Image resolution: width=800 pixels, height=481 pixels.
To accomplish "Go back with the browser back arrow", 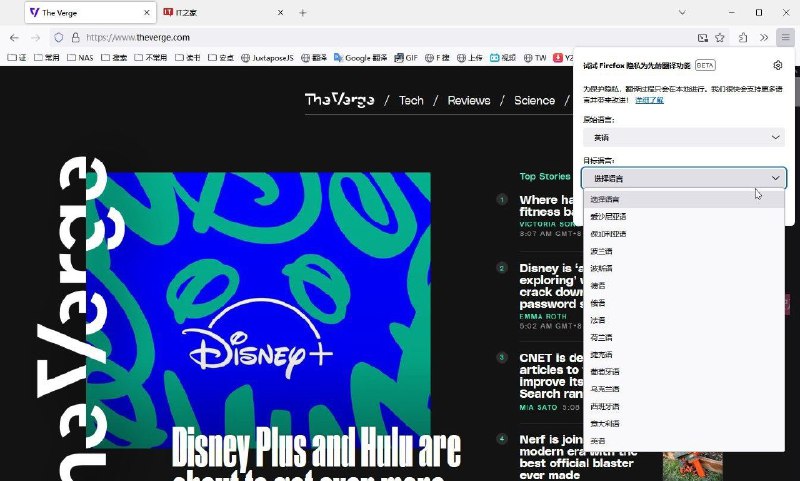I will (x=14, y=38).
